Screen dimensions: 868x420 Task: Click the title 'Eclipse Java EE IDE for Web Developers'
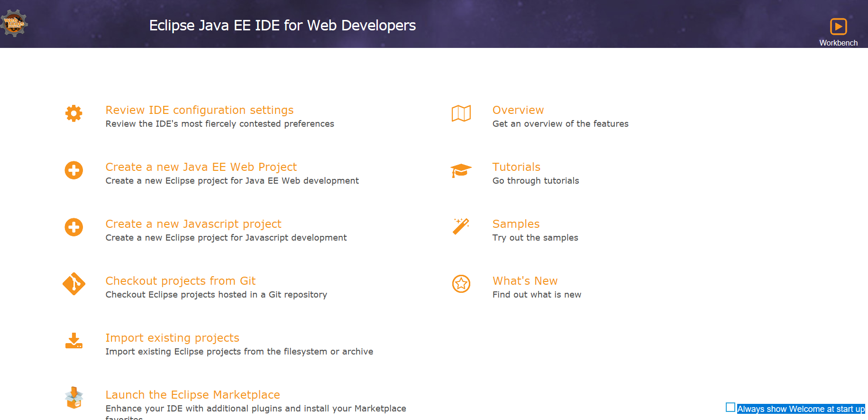click(283, 25)
